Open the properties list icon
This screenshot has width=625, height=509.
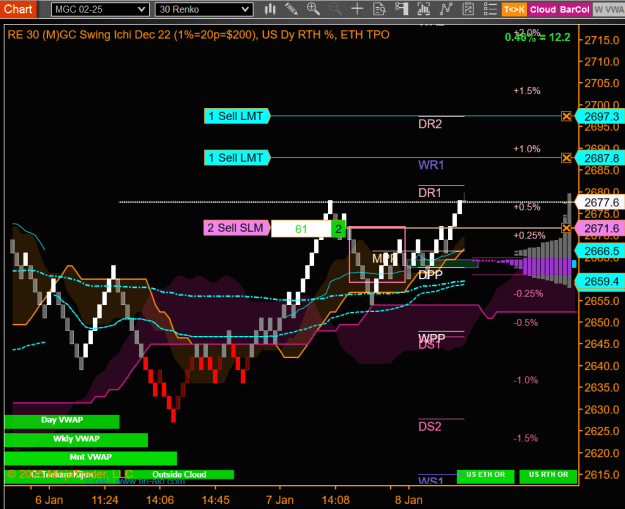(x=490, y=9)
